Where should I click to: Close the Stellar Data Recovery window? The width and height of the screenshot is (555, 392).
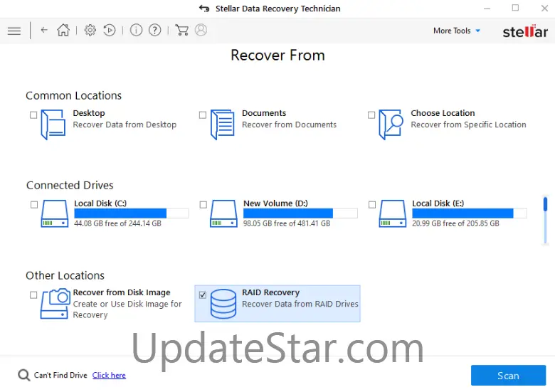[x=545, y=8]
